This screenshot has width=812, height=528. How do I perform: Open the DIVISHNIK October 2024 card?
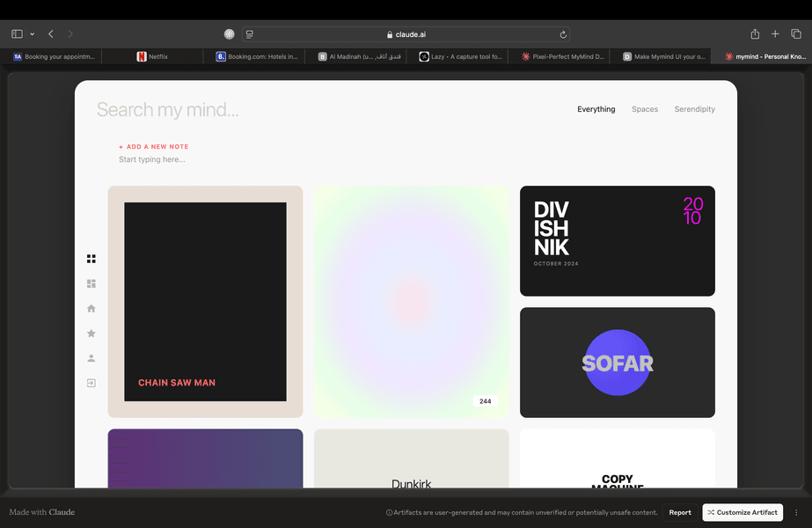618,241
